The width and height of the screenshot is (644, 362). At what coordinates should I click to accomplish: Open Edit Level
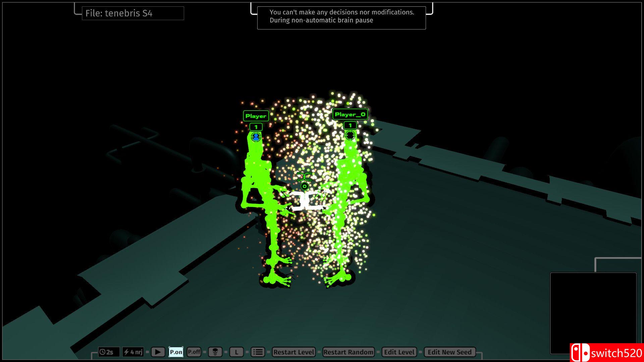pyautogui.click(x=399, y=352)
